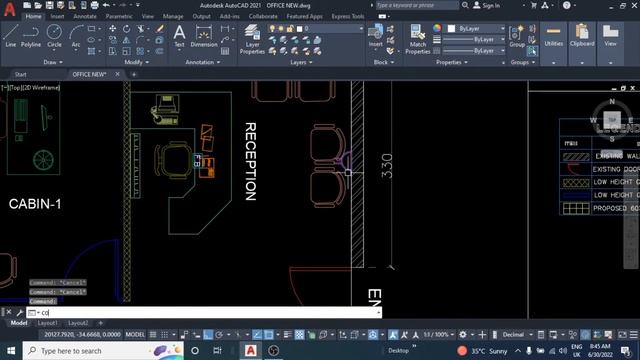Expand the Properties panel
Image resolution: width=640 pixels, height=360 pixels.
(452, 62)
